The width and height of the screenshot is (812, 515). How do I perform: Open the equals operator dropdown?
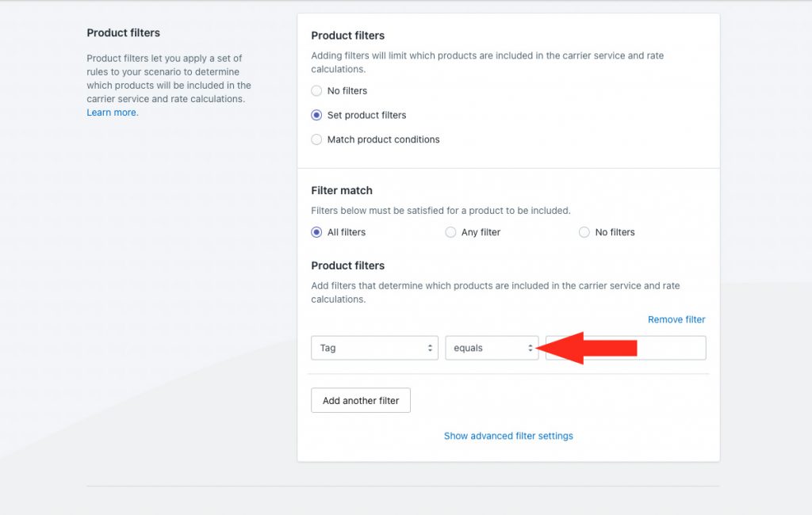pos(492,348)
